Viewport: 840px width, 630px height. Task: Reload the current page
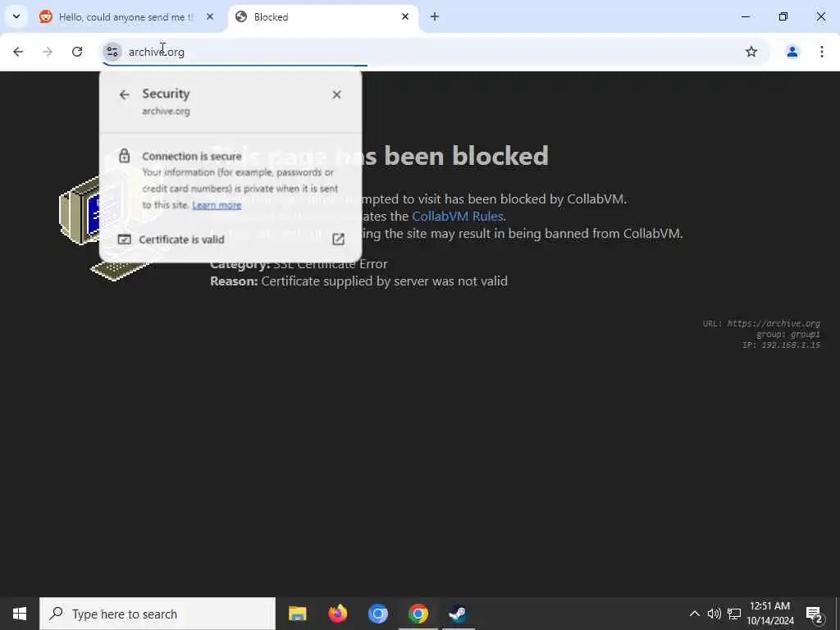coord(77,52)
